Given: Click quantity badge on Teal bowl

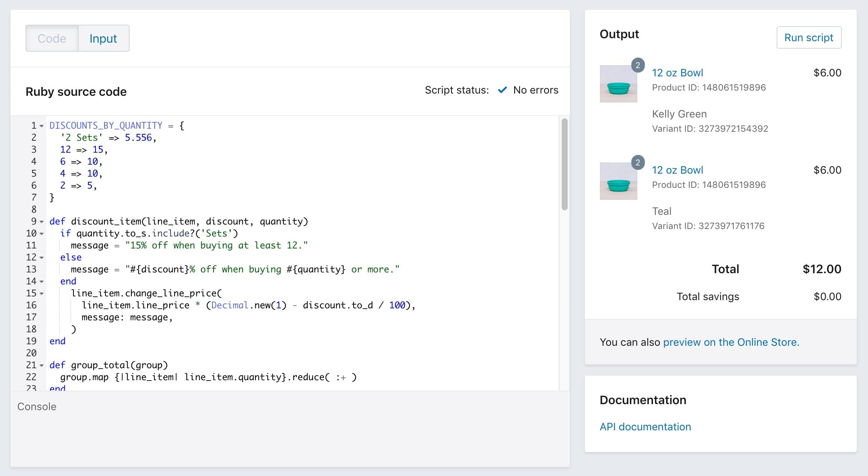Looking at the screenshot, I should click(638, 162).
